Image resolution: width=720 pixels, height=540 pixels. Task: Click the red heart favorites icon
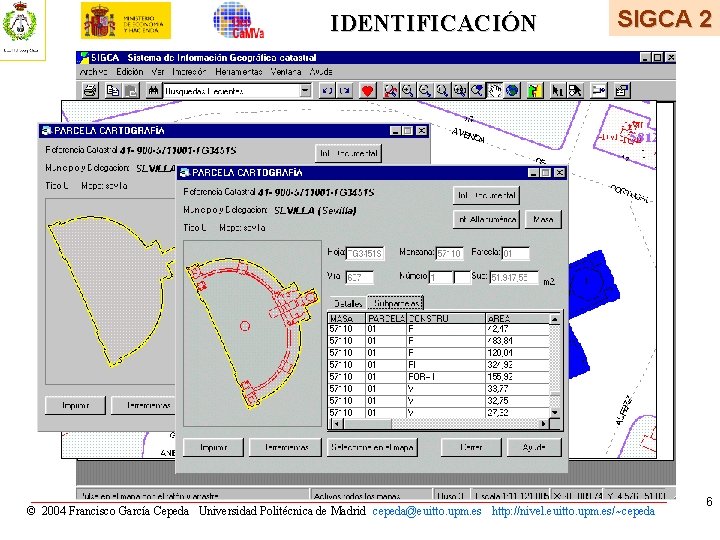tap(367, 90)
